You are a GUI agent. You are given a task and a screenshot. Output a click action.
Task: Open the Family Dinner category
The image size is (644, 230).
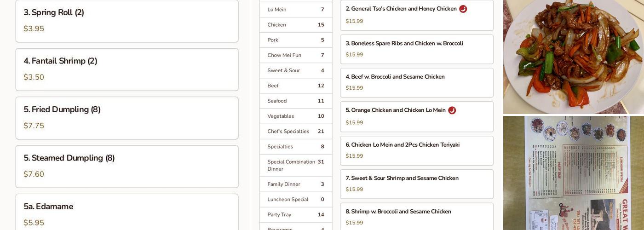[295, 184]
